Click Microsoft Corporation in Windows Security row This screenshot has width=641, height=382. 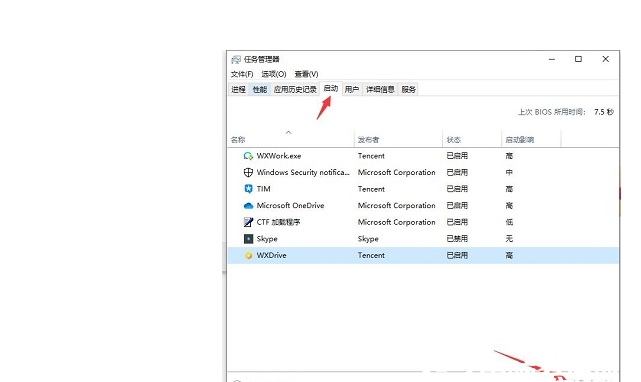[x=397, y=173]
